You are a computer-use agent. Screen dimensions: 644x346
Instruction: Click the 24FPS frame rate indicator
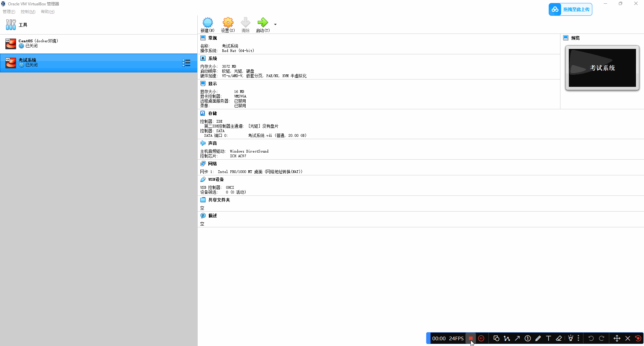(456, 339)
